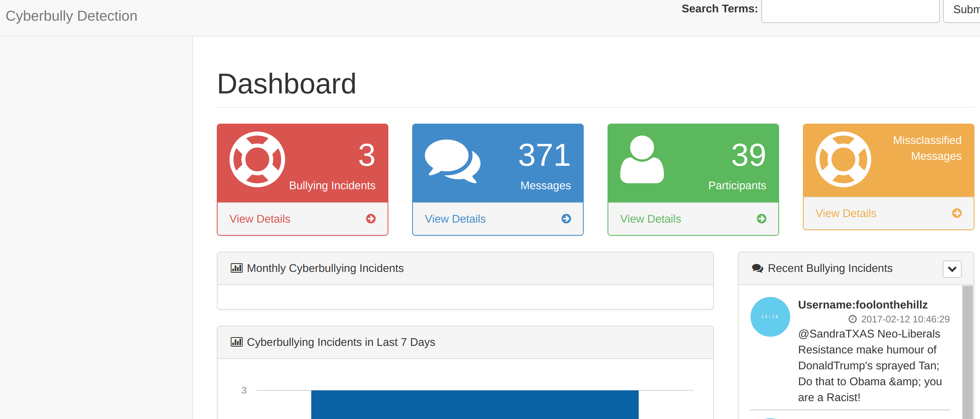Click bar chart icon next to Incidents in Last 7 Days
The height and width of the screenshot is (419, 980).
pyautogui.click(x=237, y=342)
